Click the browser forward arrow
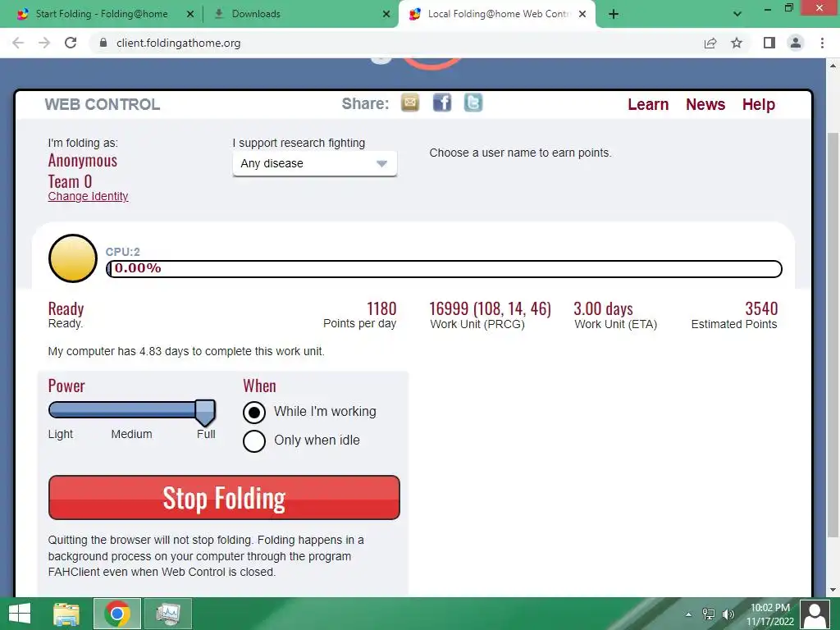Screen dimensions: 840x630 point(44,43)
